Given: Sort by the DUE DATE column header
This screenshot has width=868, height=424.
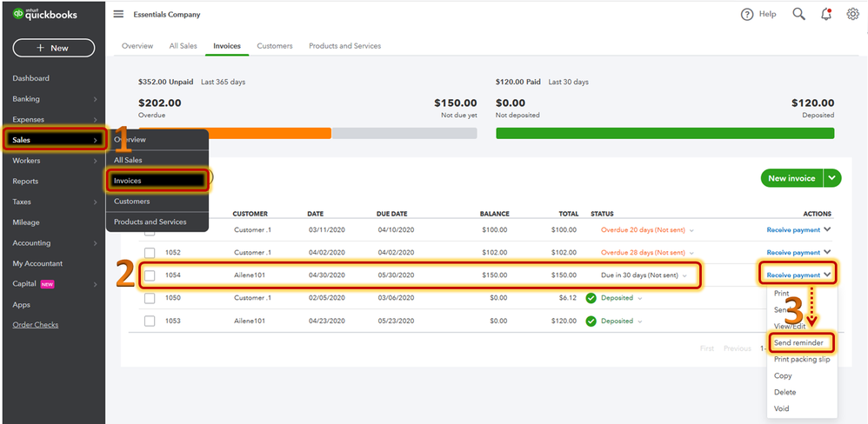Looking at the screenshot, I should point(392,214).
